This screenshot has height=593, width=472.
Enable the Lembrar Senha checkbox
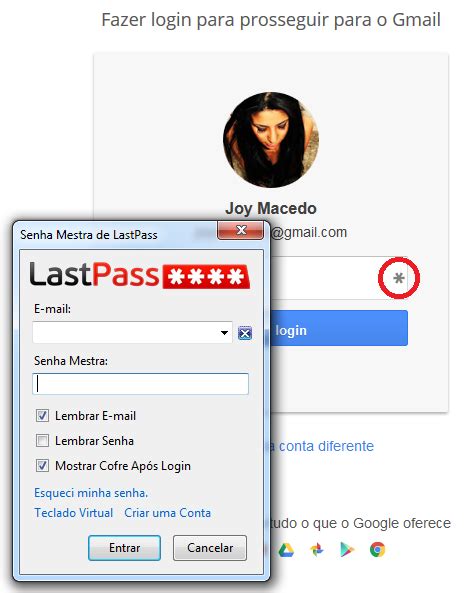tap(42, 441)
